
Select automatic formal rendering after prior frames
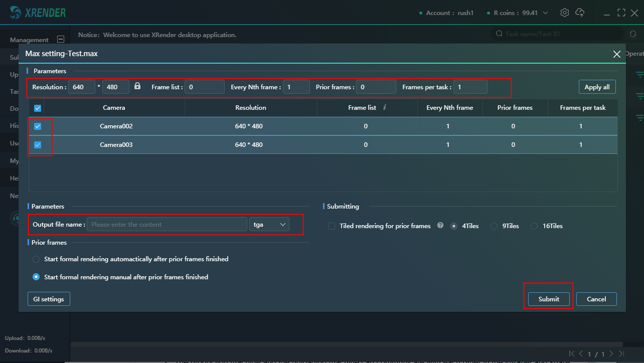(36, 259)
